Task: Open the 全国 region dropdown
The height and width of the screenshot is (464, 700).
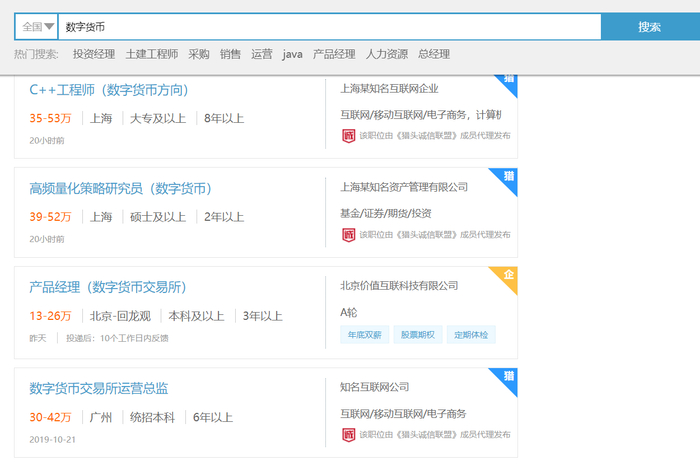Action: click(x=37, y=27)
